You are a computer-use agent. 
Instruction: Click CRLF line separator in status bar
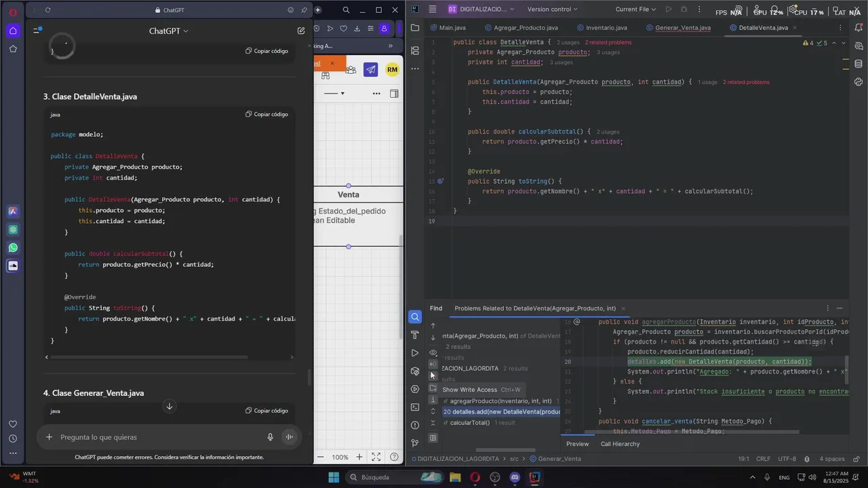[763, 459]
